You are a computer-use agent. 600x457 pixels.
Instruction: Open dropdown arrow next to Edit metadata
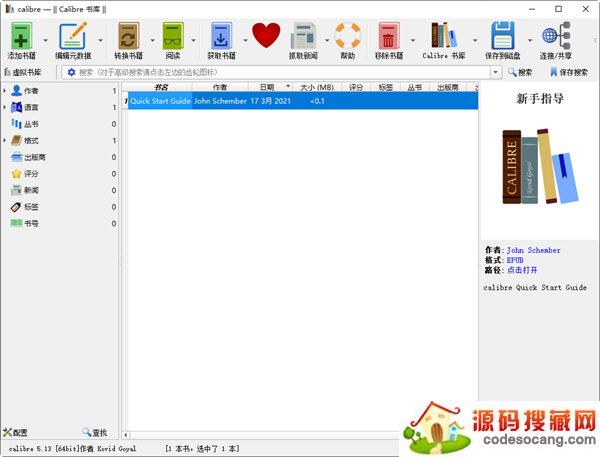pos(101,40)
